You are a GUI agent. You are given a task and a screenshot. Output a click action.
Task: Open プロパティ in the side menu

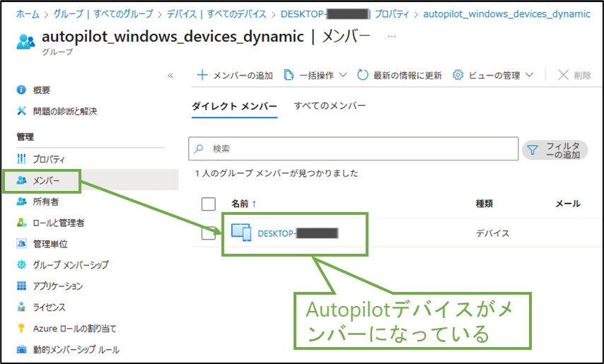[49, 159]
